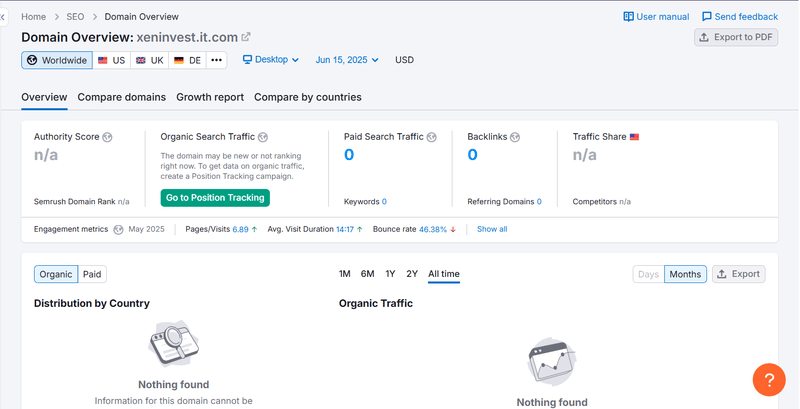This screenshot has width=800, height=409.
Task: Click the Semrush Domain Rank n/a label
Action: (82, 202)
